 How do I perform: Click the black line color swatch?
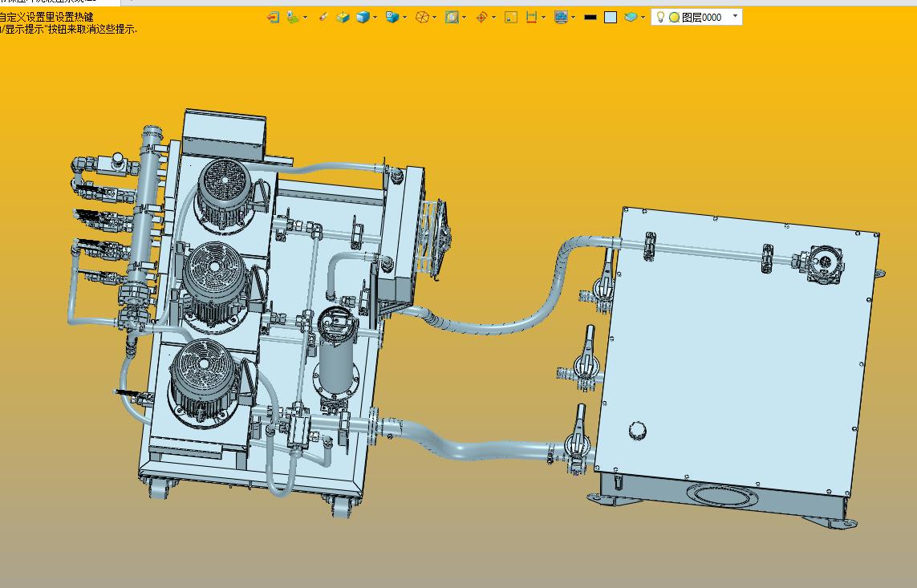tap(590, 18)
